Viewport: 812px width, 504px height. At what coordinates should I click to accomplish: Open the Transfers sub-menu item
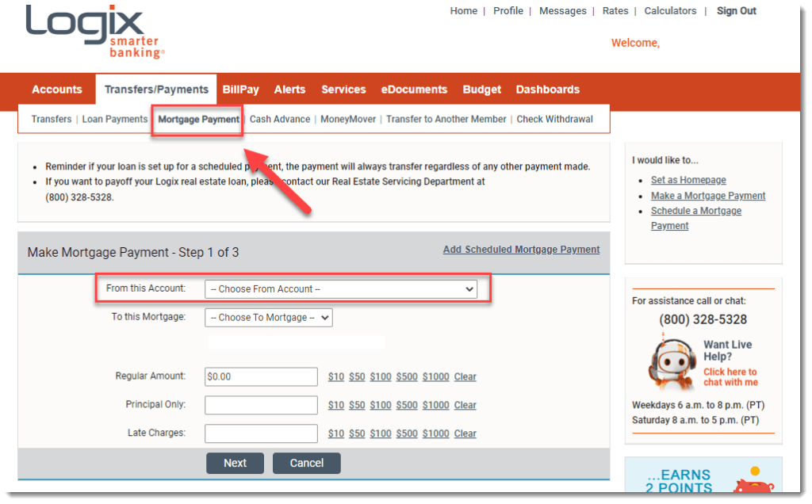tap(52, 119)
